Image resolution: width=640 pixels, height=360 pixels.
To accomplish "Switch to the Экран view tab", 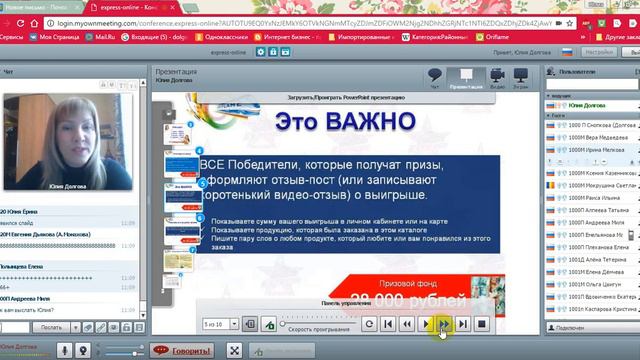I will click(521, 78).
